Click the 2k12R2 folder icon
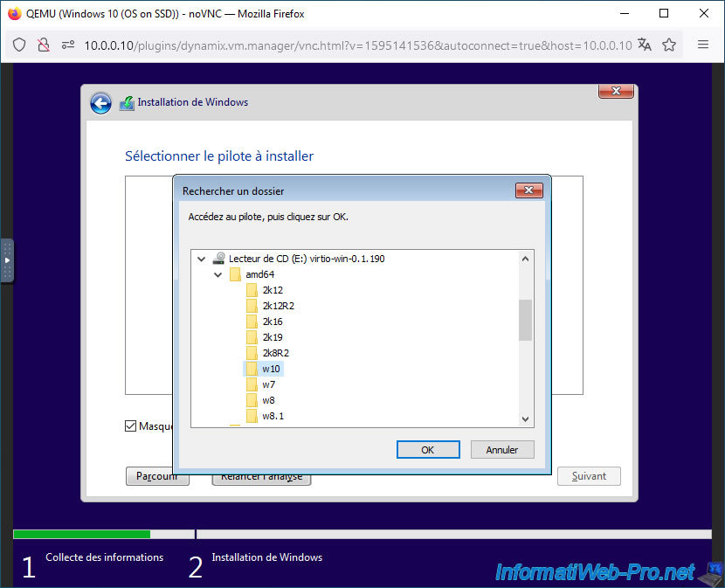 (252, 306)
